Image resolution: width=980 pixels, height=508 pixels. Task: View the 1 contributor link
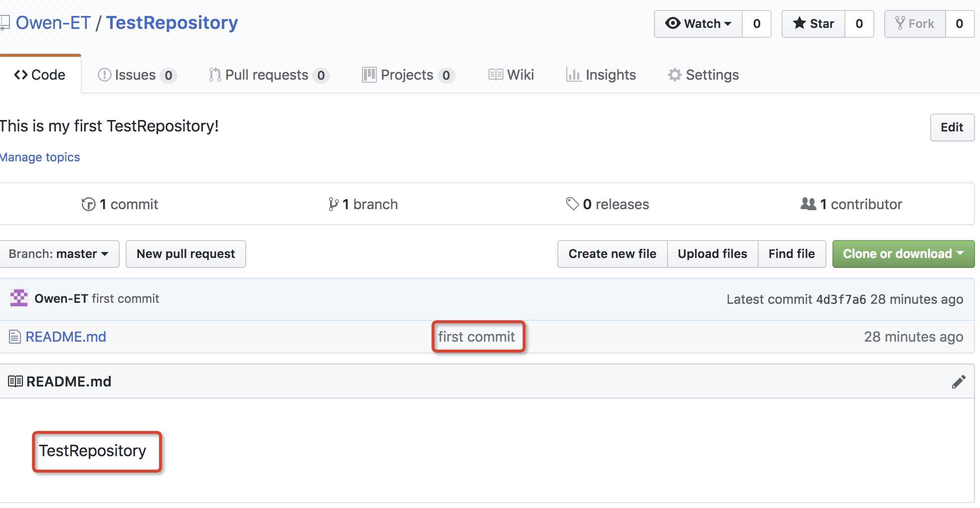pyautogui.click(x=851, y=204)
